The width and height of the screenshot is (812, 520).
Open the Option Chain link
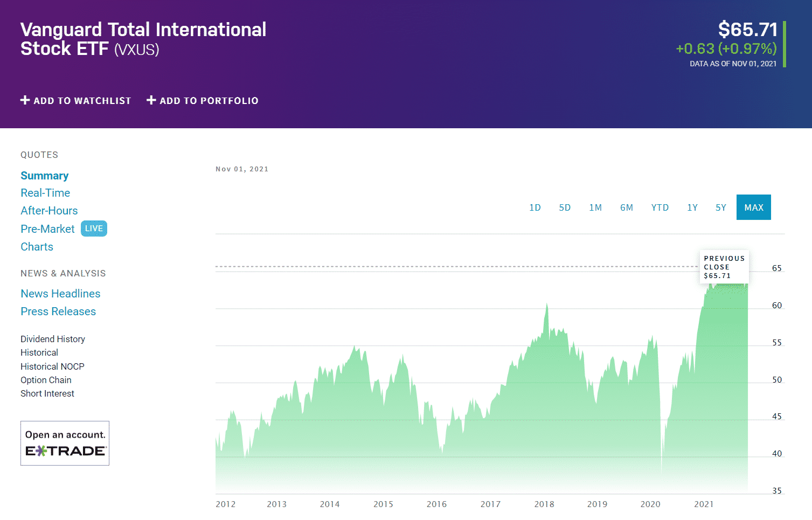click(46, 380)
